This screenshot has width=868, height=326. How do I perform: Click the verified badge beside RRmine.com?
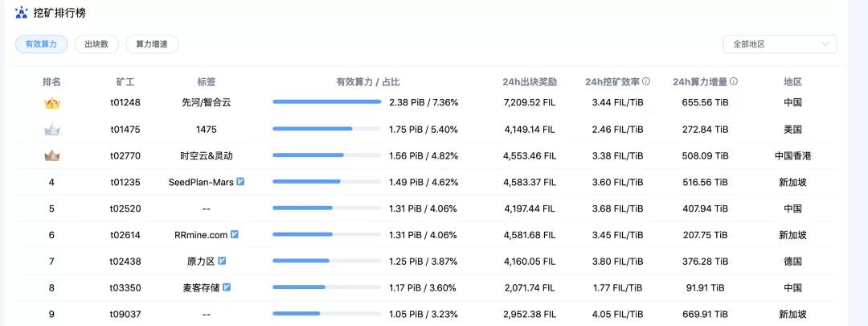click(234, 234)
